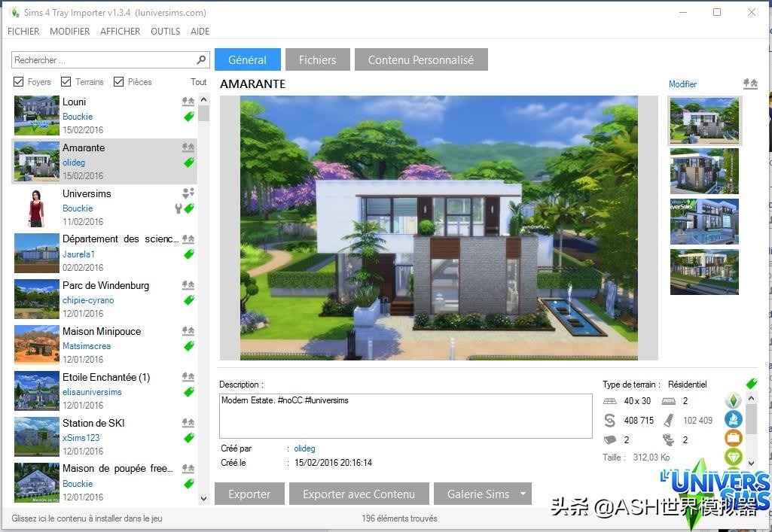Open the AFFICHER menu
The image size is (772, 532).
[x=121, y=32]
